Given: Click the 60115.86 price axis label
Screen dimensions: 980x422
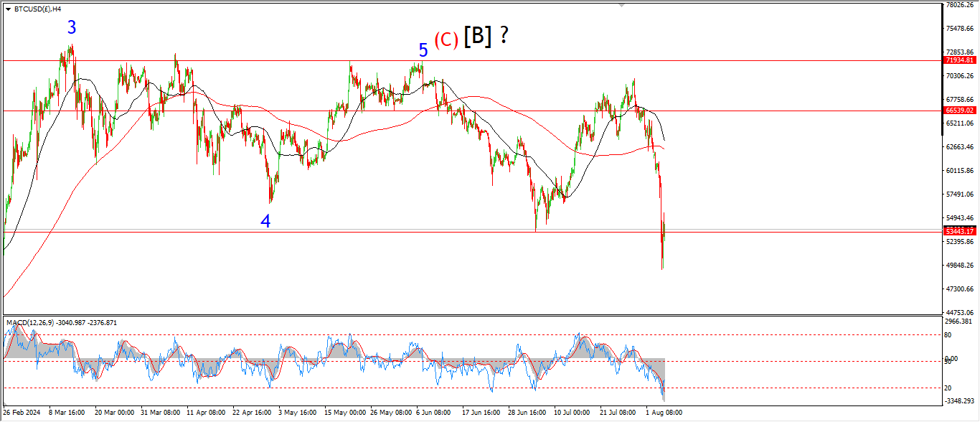Looking at the screenshot, I should click(959, 171).
